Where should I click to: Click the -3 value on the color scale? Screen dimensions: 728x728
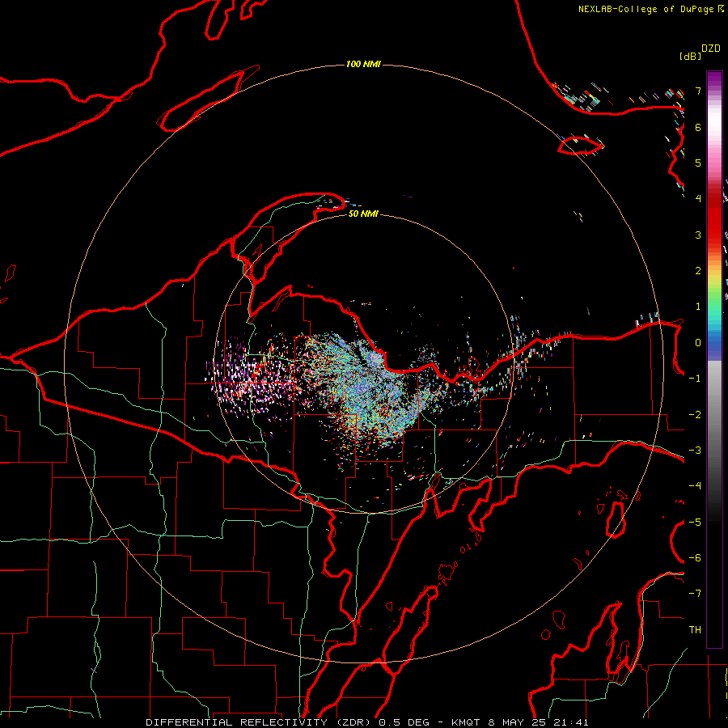pos(695,451)
